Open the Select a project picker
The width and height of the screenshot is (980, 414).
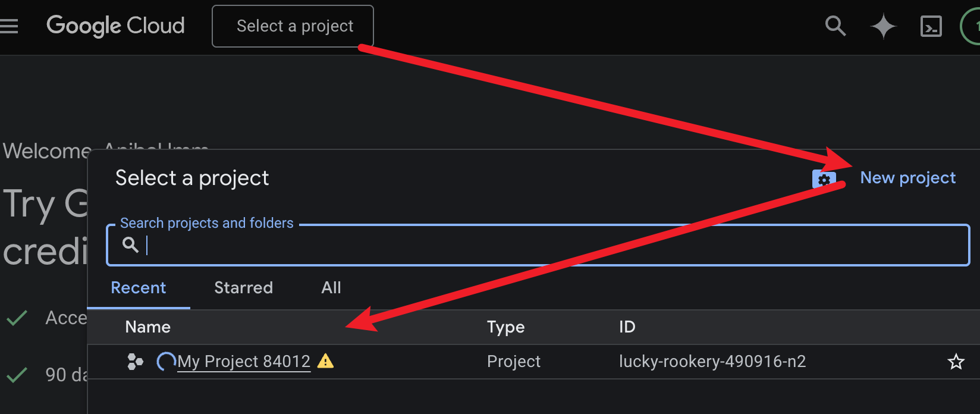pyautogui.click(x=293, y=26)
